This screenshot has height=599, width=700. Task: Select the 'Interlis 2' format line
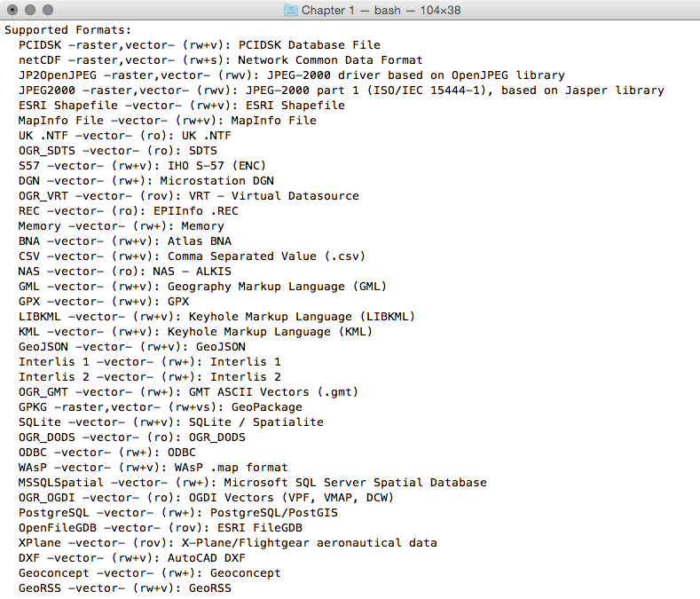point(150,377)
